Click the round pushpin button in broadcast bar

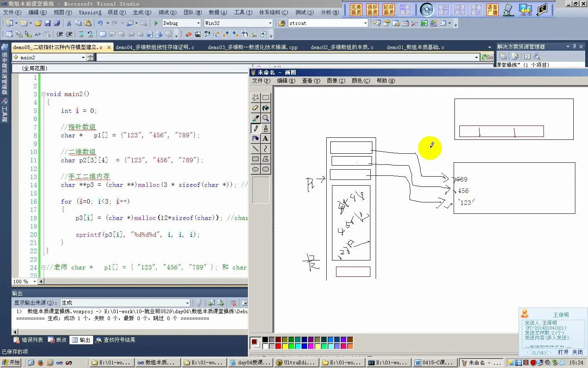click(x=427, y=9)
